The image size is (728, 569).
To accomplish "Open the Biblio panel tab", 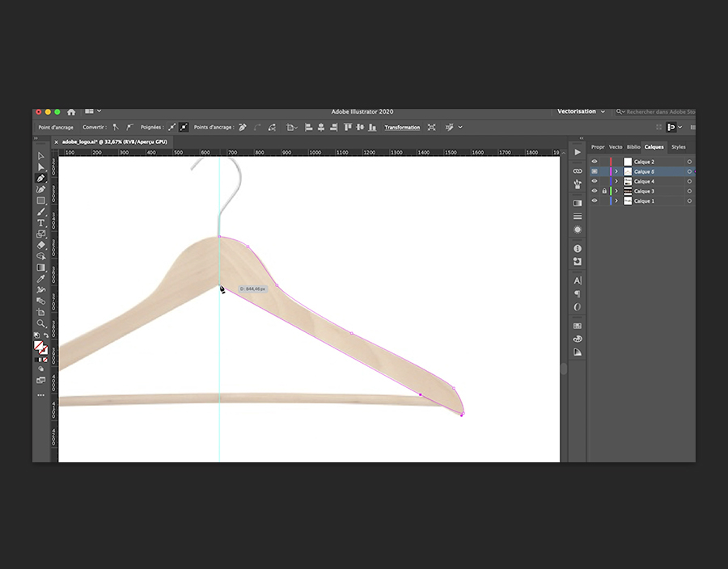I will pyautogui.click(x=633, y=147).
